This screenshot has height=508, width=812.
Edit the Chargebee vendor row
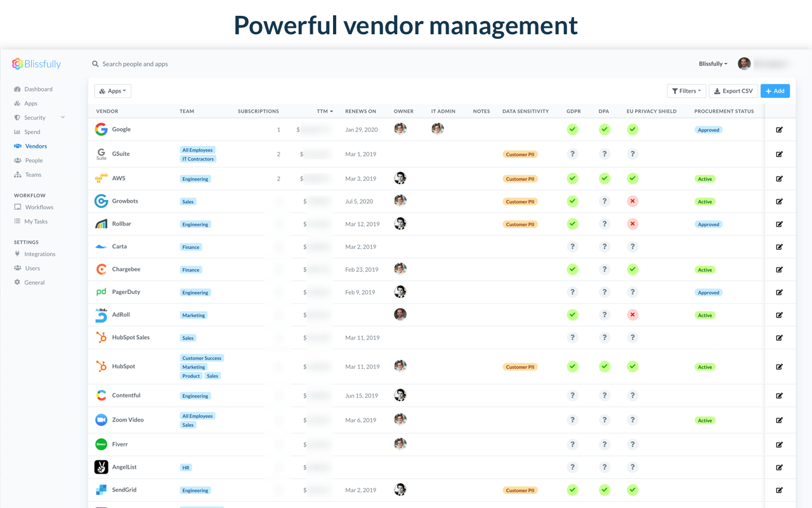pos(779,269)
